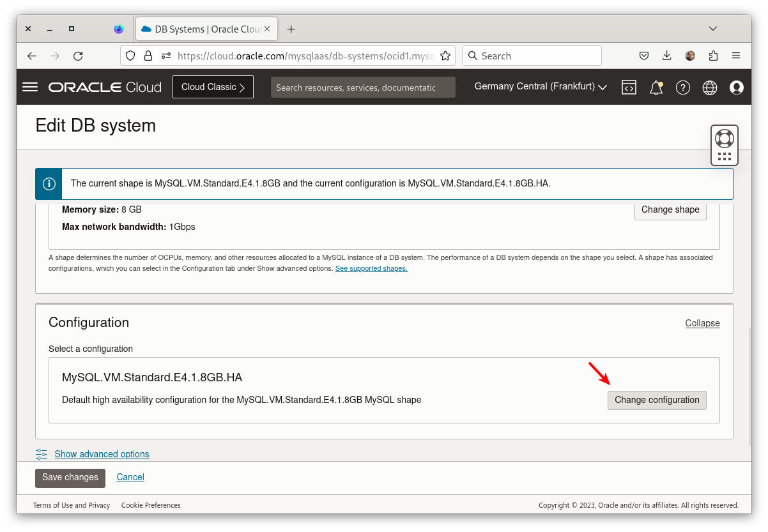Open the floating support widget

point(724,145)
